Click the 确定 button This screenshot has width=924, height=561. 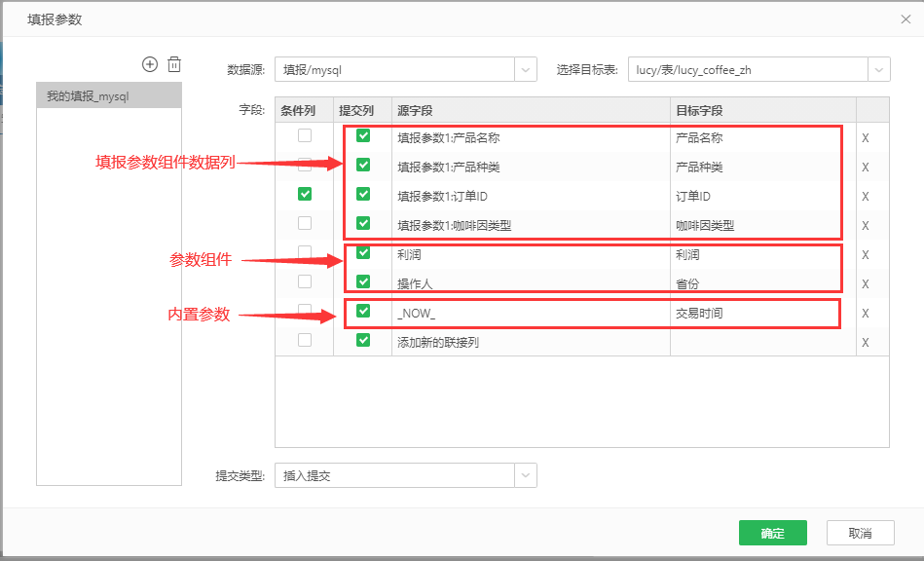click(772, 533)
